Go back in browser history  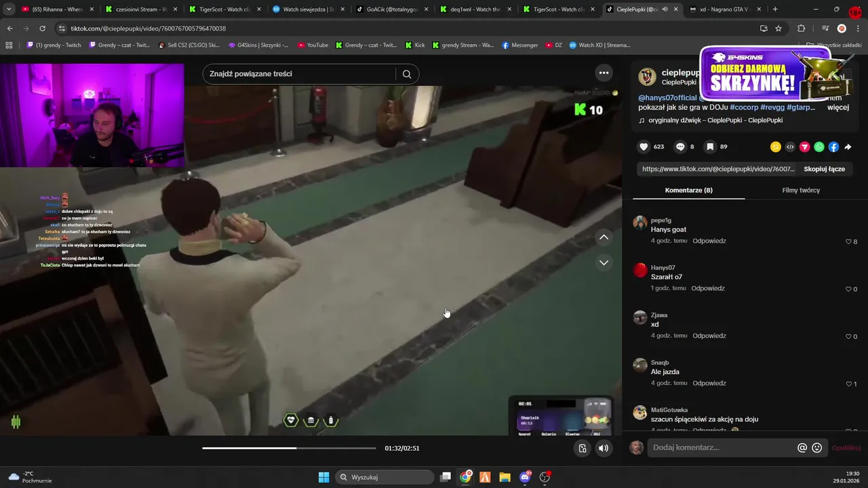9,28
